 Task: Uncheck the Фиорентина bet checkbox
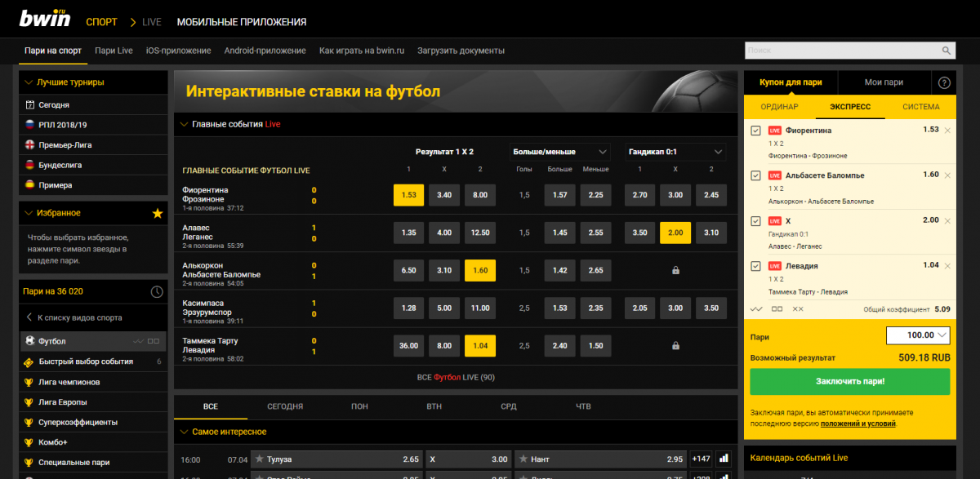coord(755,131)
